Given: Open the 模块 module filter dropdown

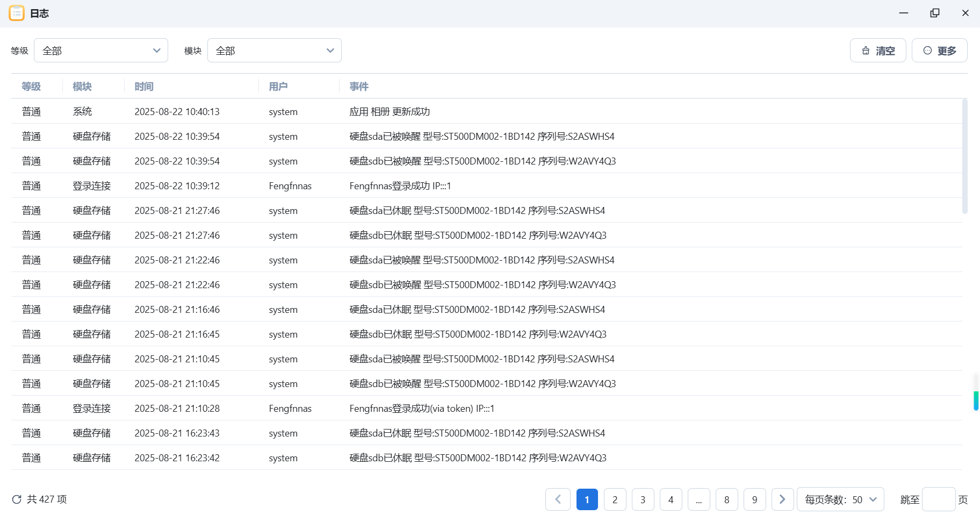Looking at the screenshot, I should [x=275, y=51].
